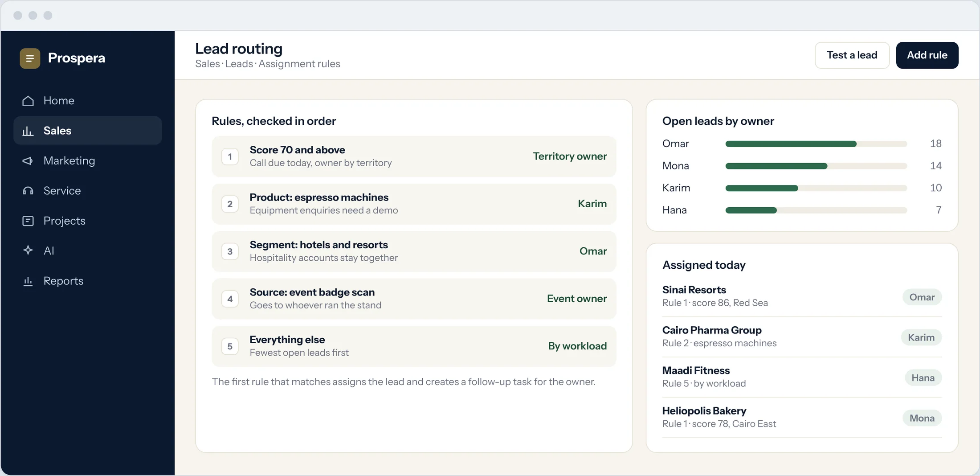The width and height of the screenshot is (980, 476).
Task: Go to Marketing in the sidebar
Action: point(88,161)
